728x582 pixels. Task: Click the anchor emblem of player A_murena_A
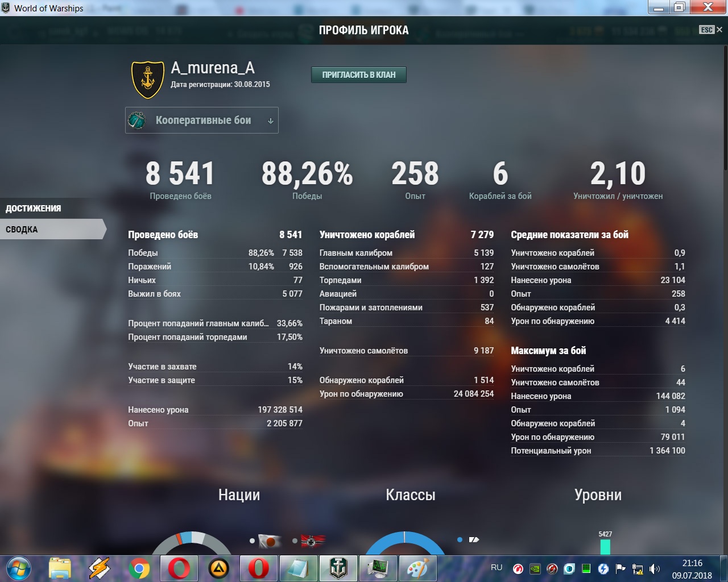148,79
